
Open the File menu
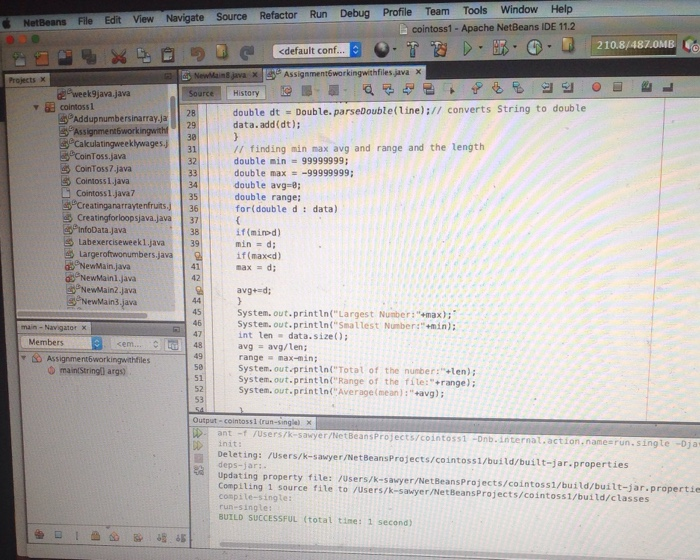pos(85,21)
